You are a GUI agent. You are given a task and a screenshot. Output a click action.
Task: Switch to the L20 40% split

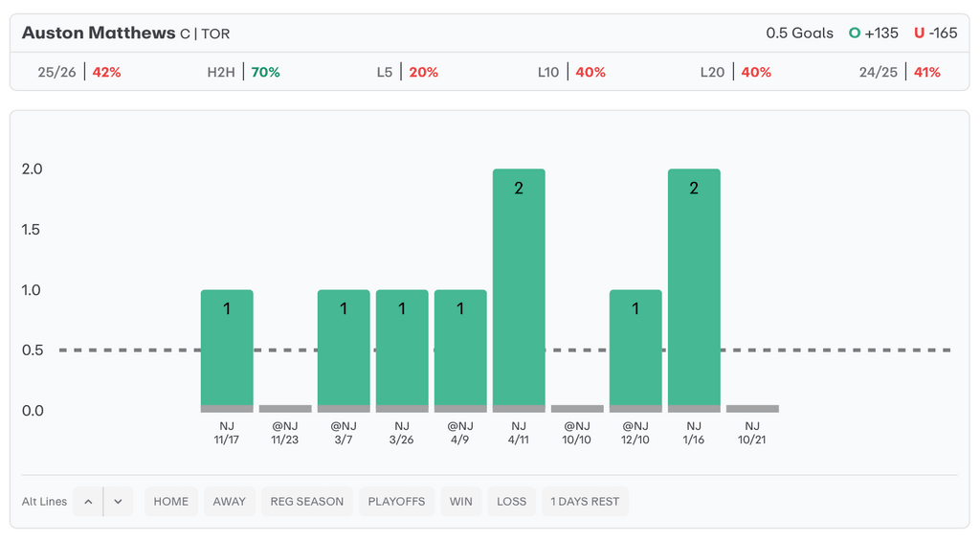[x=735, y=72]
